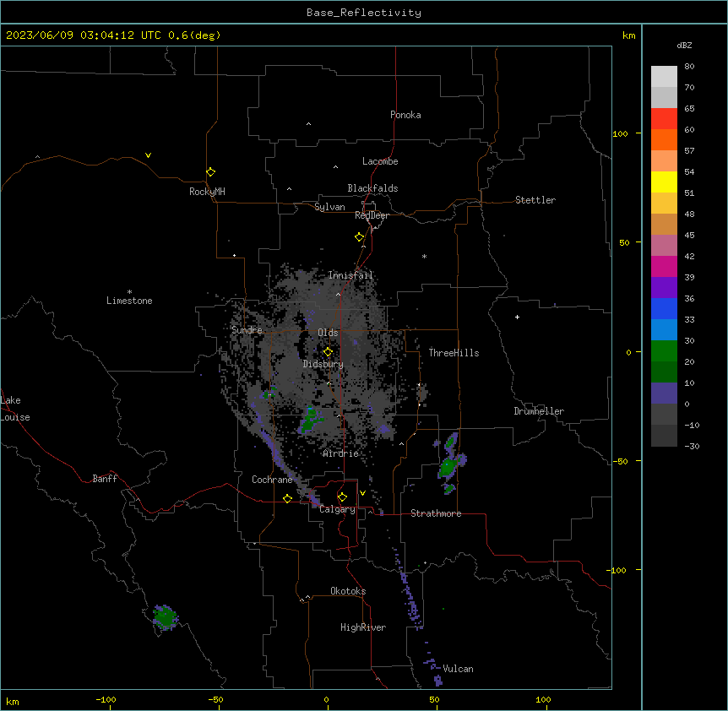Click the yellow diamond marker below RedDeer
The image size is (728, 711).
pyautogui.click(x=359, y=237)
